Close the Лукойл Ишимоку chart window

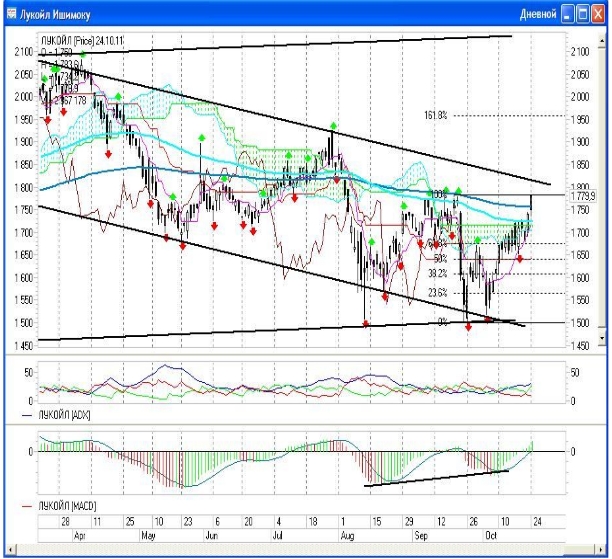(x=598, y=14)
